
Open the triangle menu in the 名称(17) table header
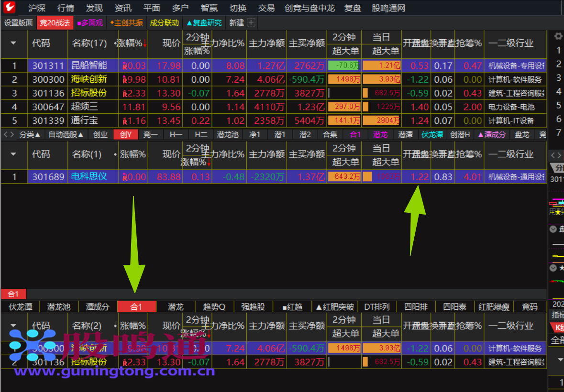tap(14, 43)
